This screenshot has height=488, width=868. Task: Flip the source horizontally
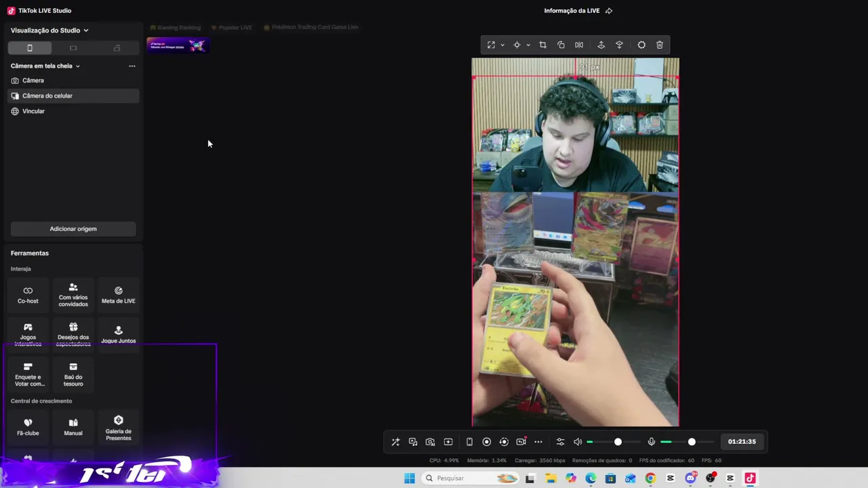(579, 45)
